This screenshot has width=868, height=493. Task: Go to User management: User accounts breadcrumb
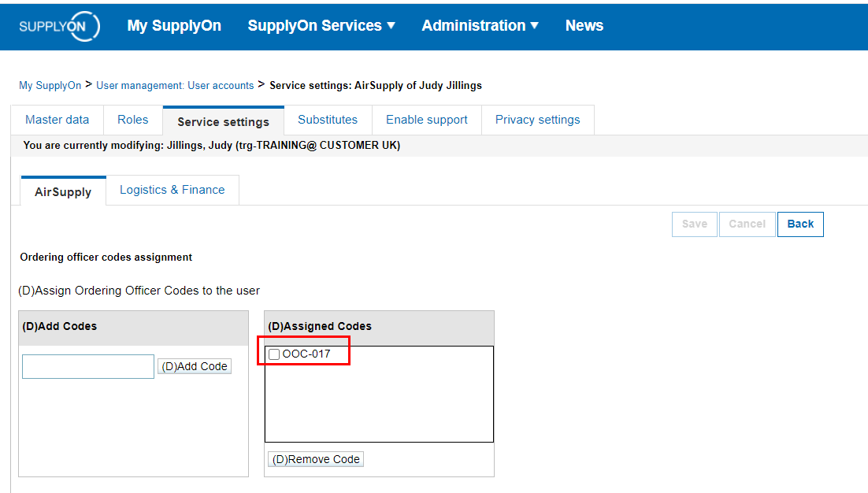pyautogui.click(x=175, y=85)
